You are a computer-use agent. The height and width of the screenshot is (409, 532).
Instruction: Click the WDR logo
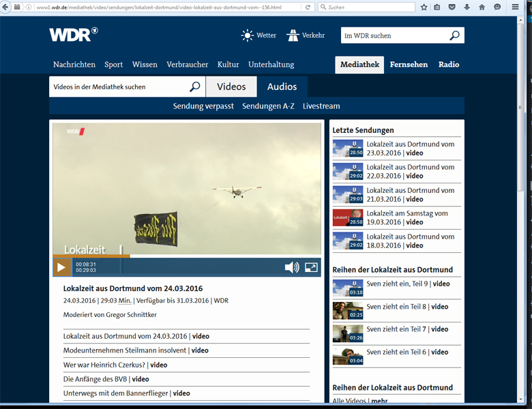click(74, 34)
